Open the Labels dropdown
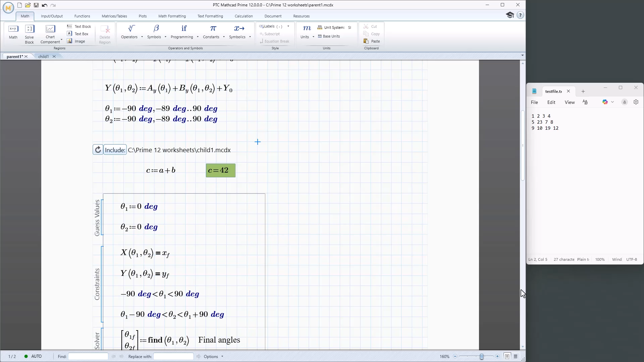This screenshot has width=644, height=362. coord(288,26)
